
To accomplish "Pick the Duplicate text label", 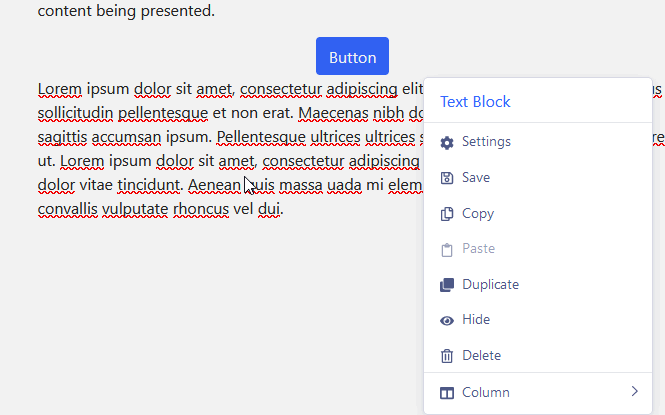I will pyautogui.click(x=490, y=285).
